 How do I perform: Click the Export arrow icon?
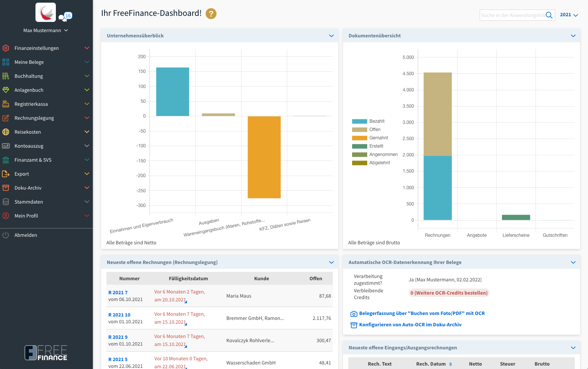point(6,174)
